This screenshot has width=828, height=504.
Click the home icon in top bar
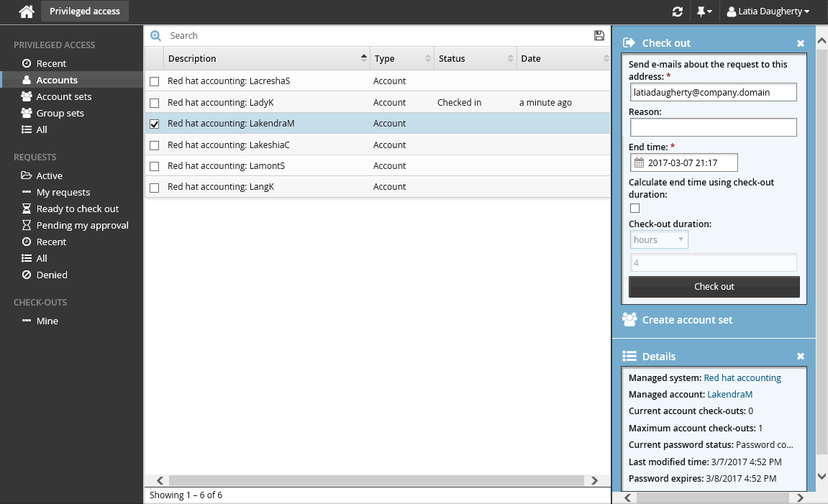point(27,12)
